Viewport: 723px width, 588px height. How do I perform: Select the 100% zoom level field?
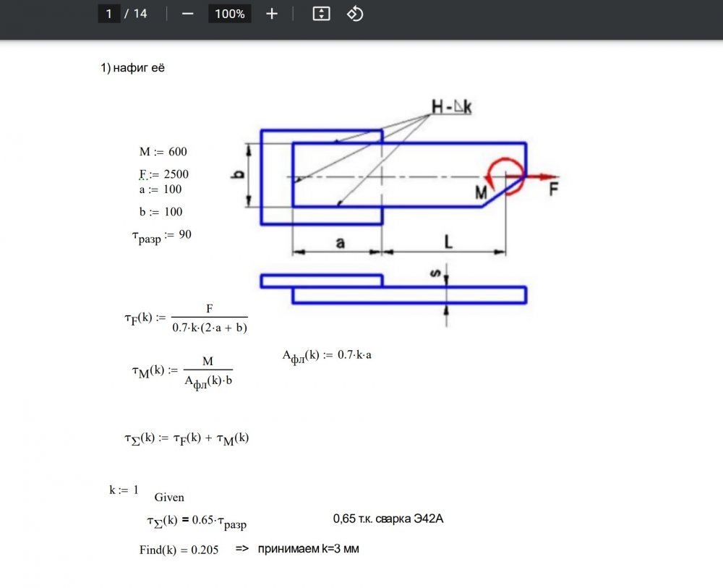click(229, 14)
